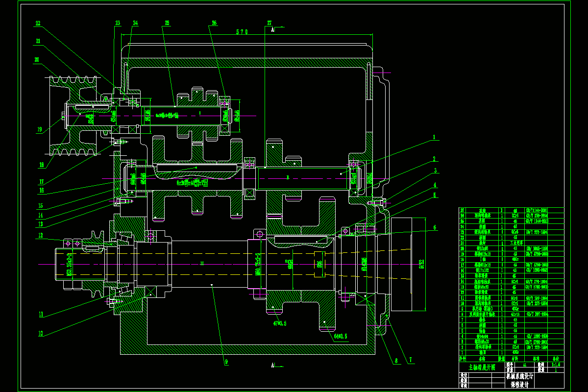Click shaft label I on top shaft

tap(200, 113)
